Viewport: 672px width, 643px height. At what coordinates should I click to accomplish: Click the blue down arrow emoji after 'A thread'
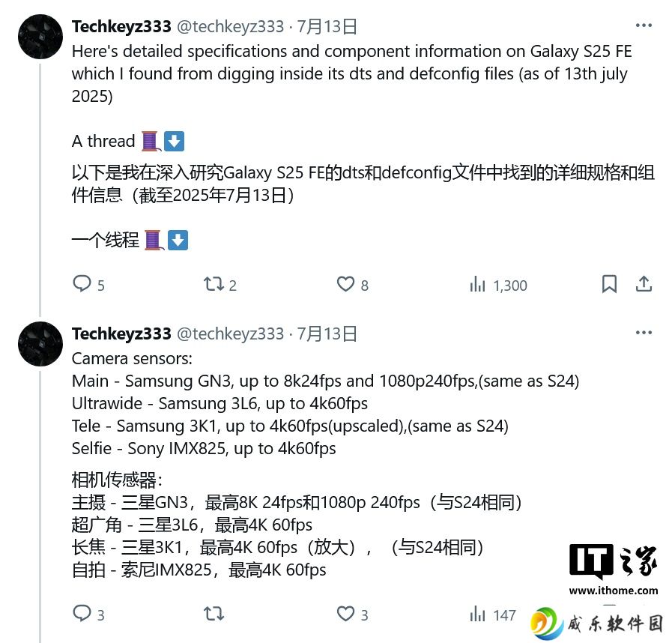coord(174,141)
